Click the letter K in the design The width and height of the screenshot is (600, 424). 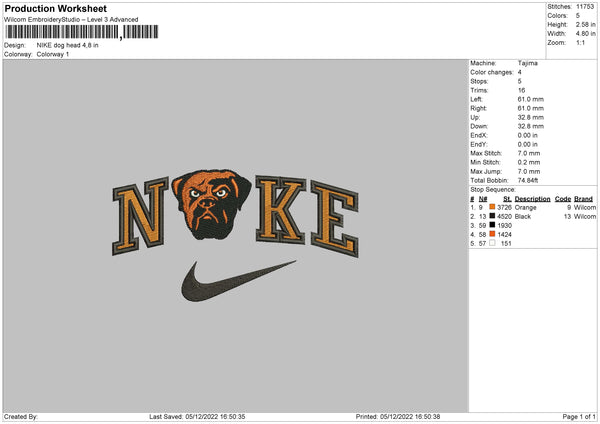[x=280, y=210]
